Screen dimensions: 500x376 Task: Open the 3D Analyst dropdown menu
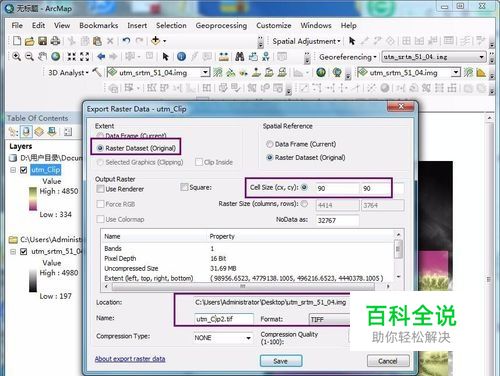point(68,72)
